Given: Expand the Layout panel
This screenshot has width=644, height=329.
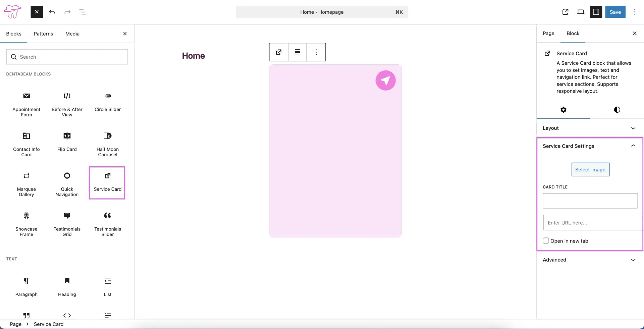Looking at the screenshot, I should coord(589,128).
